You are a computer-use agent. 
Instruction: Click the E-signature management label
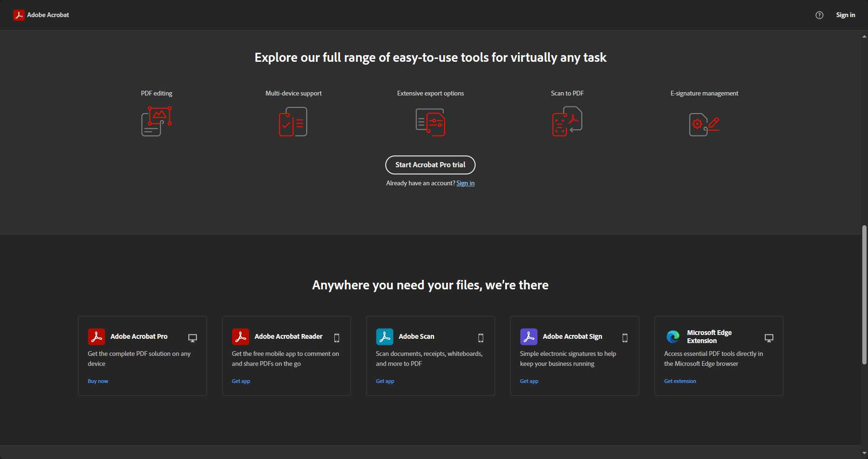point(704,94)
